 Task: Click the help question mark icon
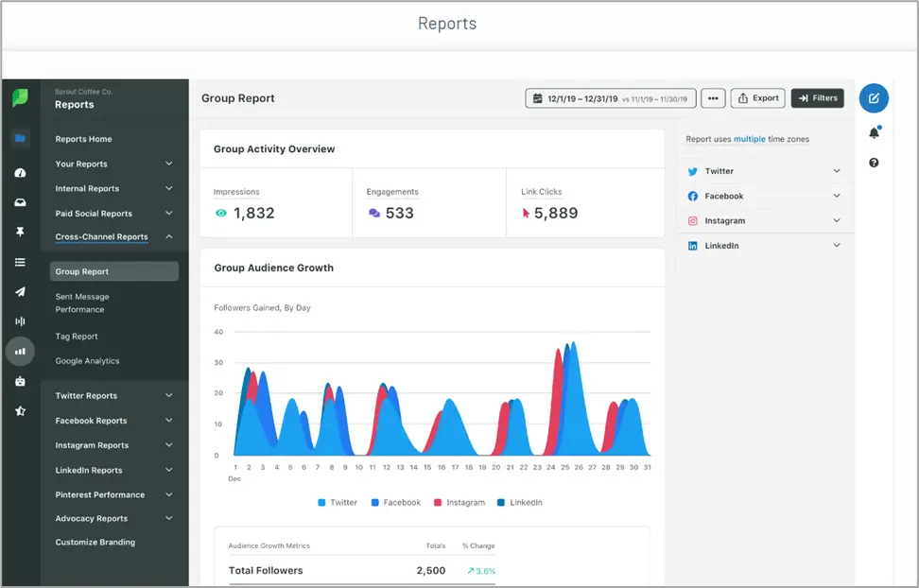click(x=874, y=163)
